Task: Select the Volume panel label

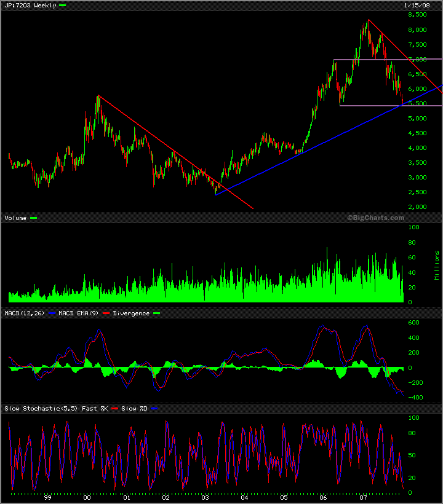Action: pyautogui.click(x=15, y=218)
